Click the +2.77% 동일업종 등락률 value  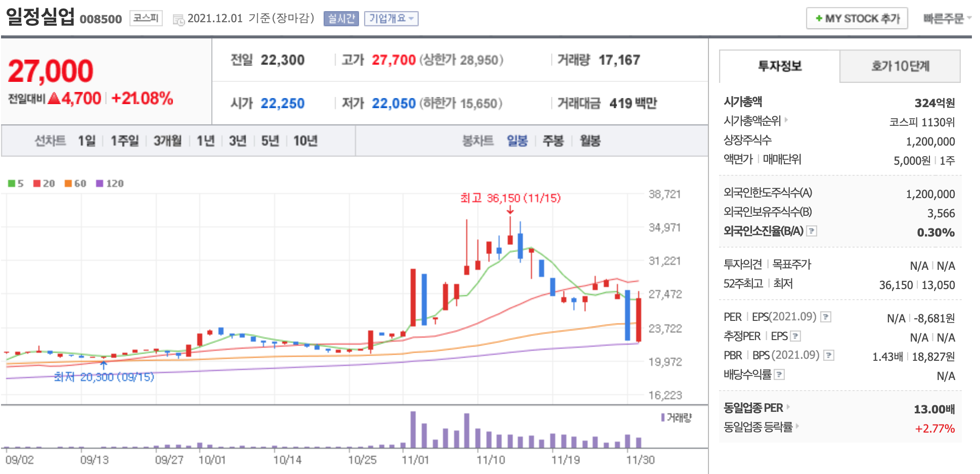934,429
